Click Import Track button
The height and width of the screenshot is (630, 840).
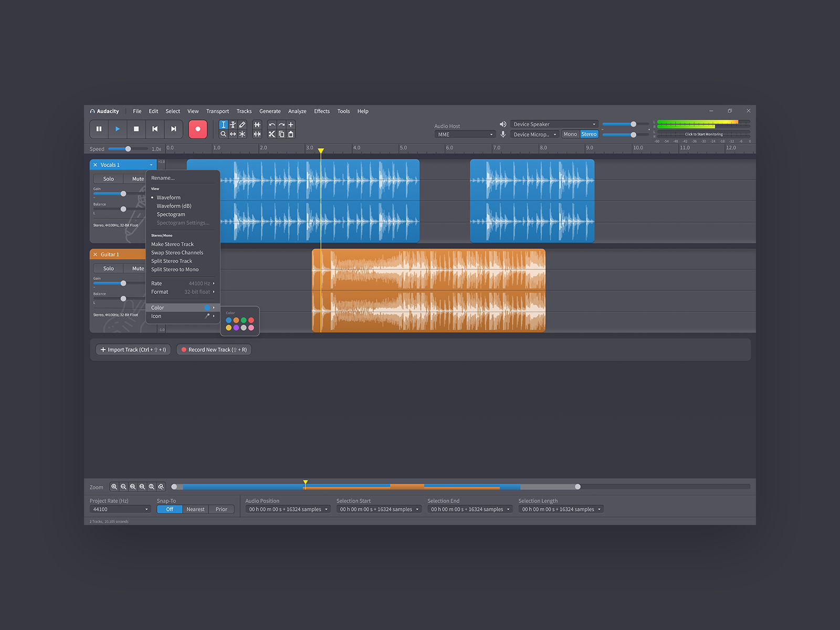click(133, 350)
